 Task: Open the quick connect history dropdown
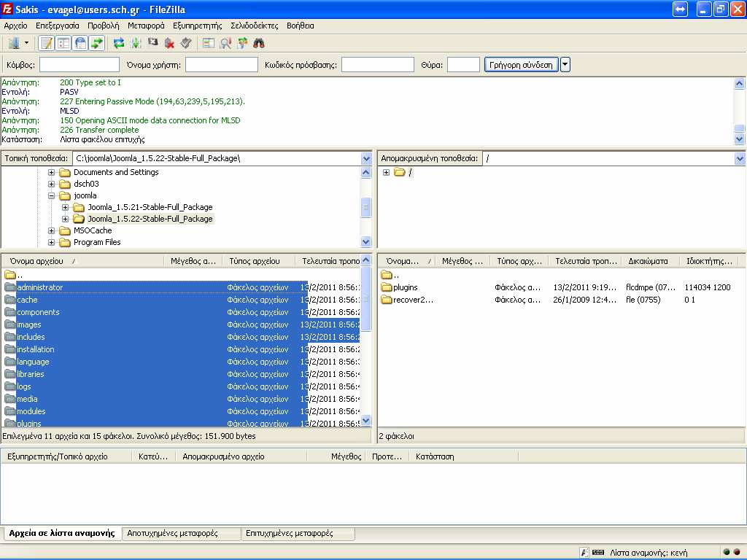(565, 65)
